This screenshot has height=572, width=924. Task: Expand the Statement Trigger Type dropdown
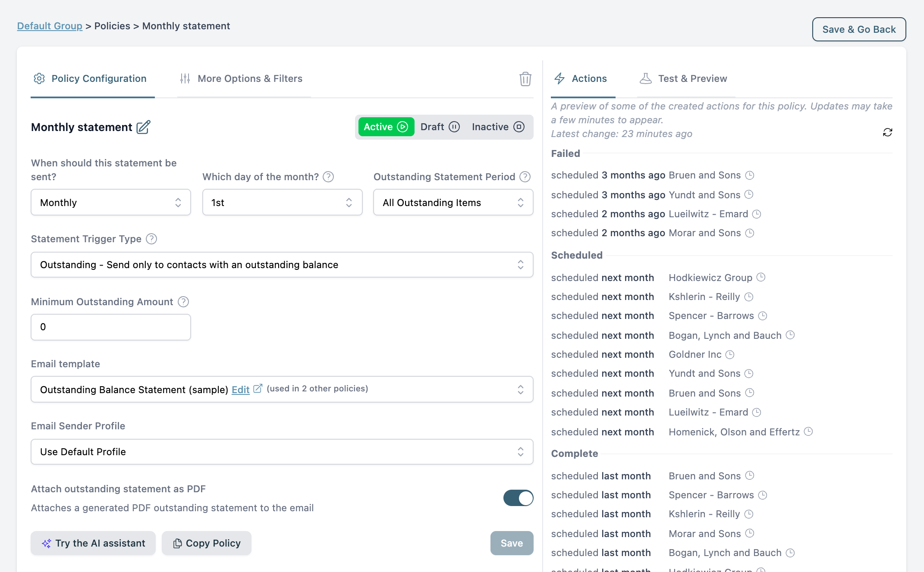[x=282, y=265]
